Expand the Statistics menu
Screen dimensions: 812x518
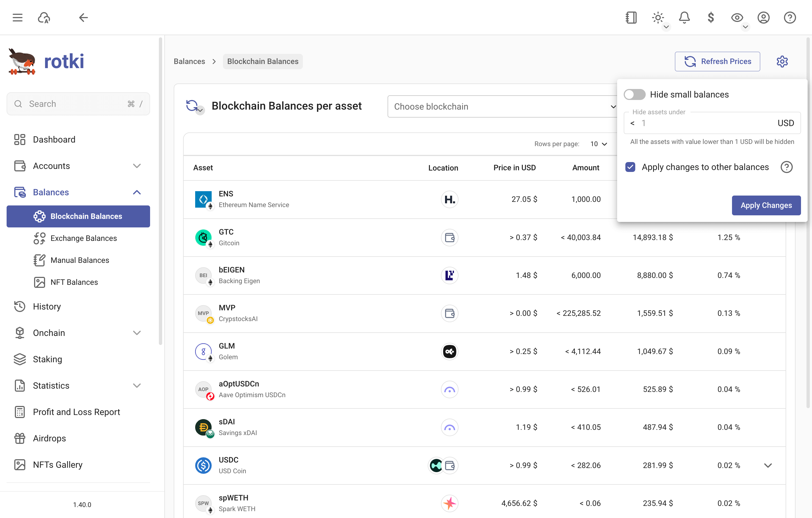pyautogui.click(x=78, y=386)
